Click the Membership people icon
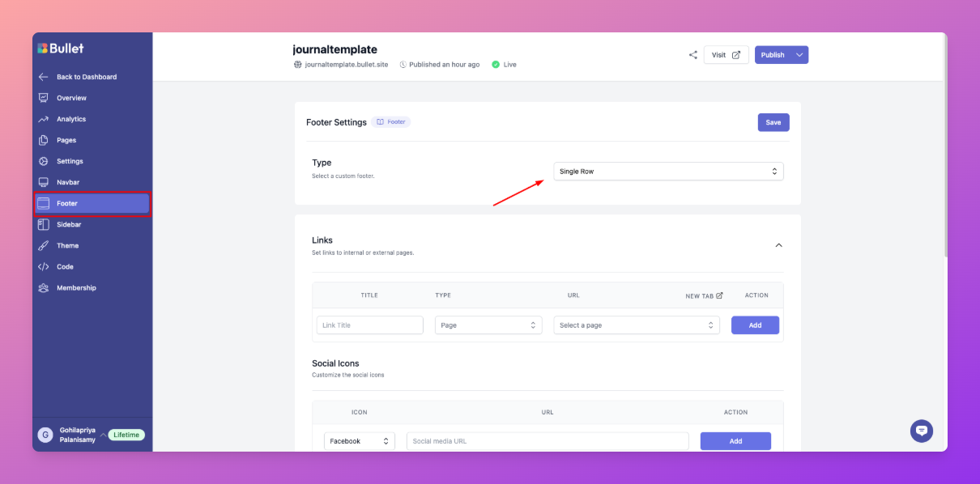 [44, 287]
